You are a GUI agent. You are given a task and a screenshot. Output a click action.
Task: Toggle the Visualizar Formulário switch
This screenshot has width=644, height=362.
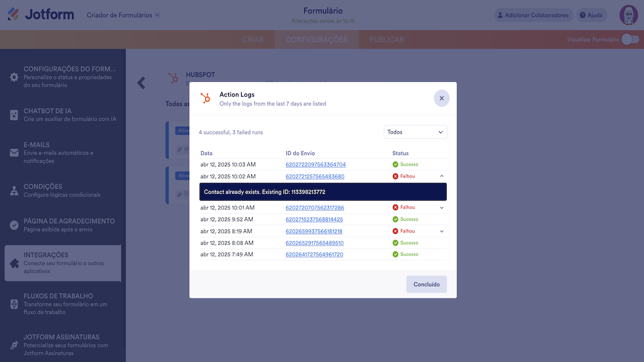[x=629, y=39]
